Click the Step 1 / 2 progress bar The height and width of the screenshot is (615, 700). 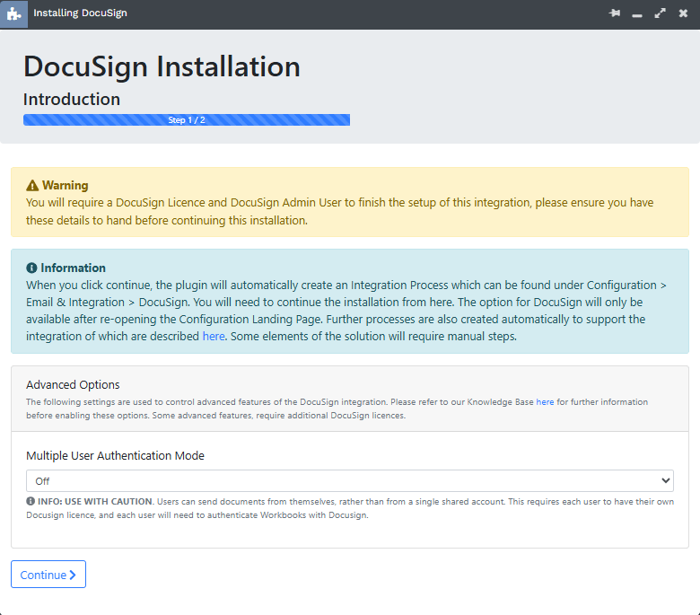187,119
